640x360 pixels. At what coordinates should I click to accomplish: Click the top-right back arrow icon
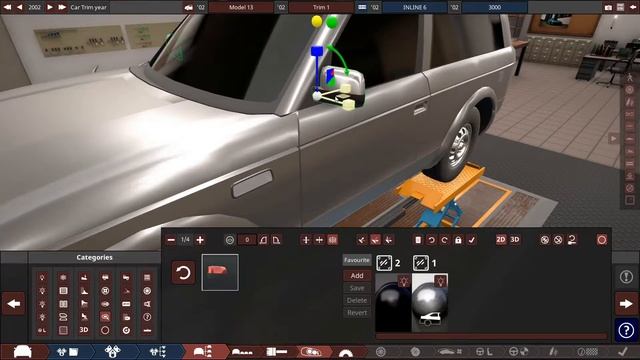tap(633, 7)
